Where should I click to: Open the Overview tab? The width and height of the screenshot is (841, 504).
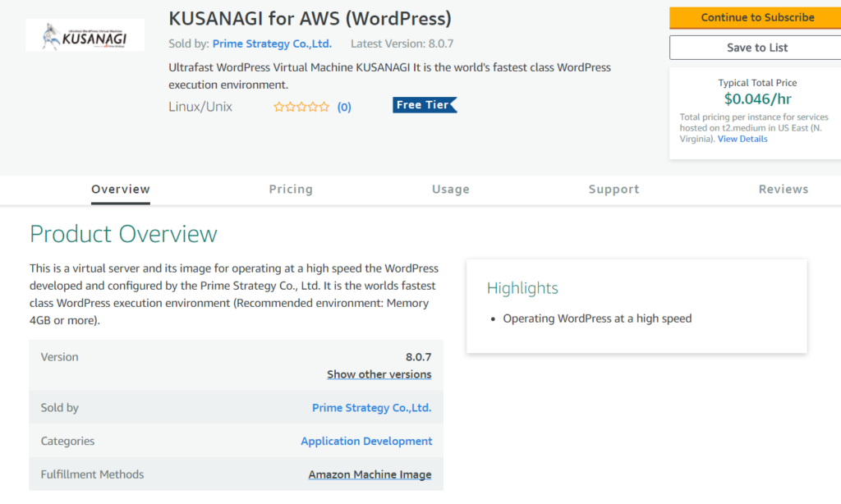(x=121, y=190)
